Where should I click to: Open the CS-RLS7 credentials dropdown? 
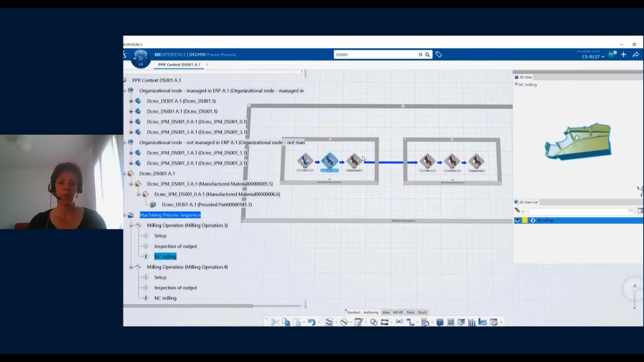pyautogui.click(x=592, y=56)
